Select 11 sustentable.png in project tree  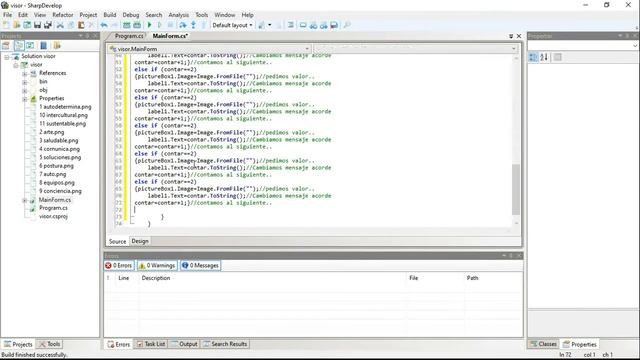62,124
